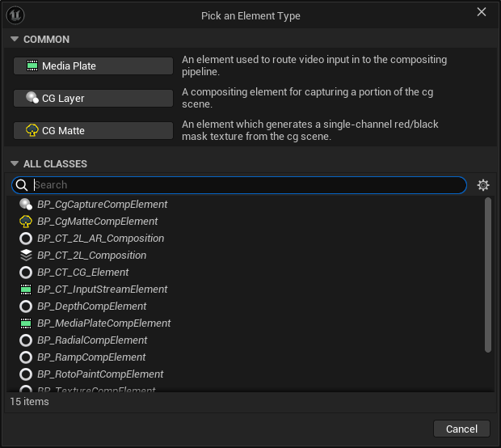Open class viewer settings gear
This screenshot has height=448, width=501.
click(x=483, y=185)
